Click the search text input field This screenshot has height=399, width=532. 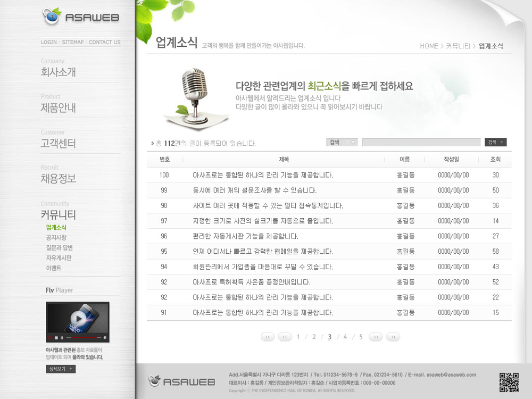[421, 142]
